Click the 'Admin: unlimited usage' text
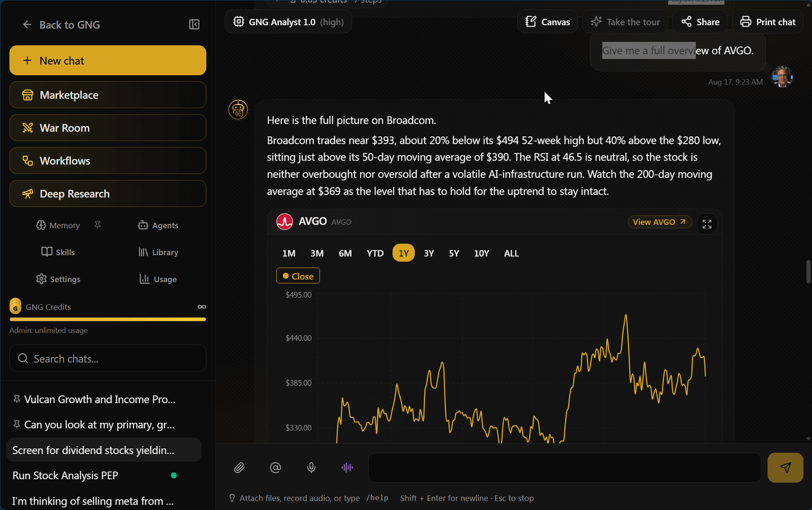812x510 pixels. pyautogui.click(x=49, y=330)
